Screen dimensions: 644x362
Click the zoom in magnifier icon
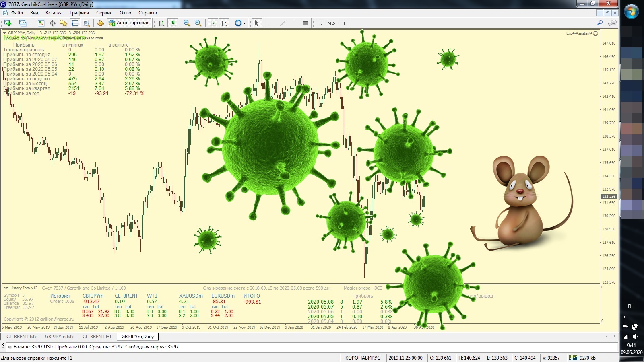(186, 23)
